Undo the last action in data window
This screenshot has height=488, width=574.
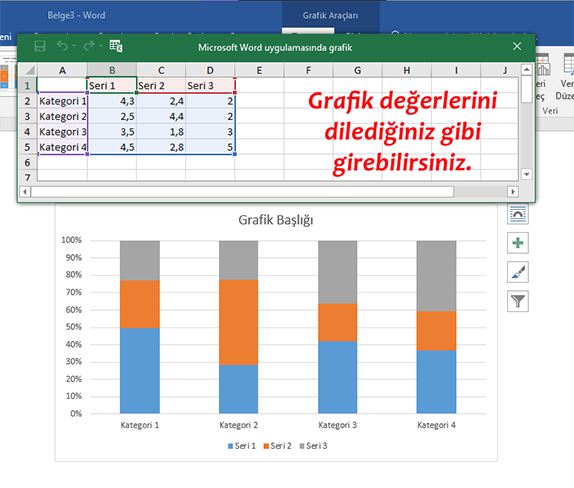pyautogui.click(x=62, y=46)
